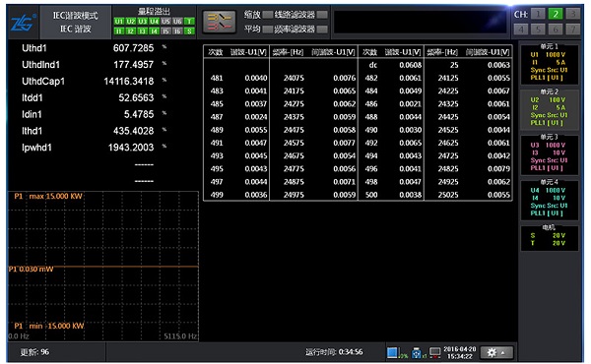Click the gray U5 range indicator
The height and width of the screenshot is (364, 591).
(165, 21)
